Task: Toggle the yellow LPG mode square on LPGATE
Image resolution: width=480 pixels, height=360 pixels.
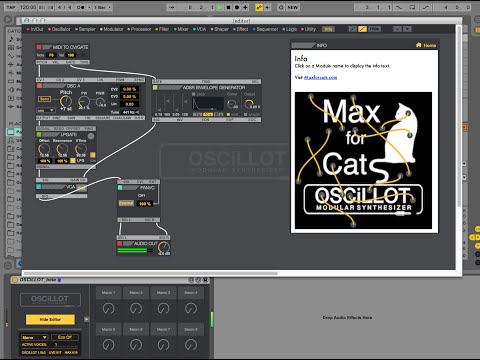Action: tap(73, 161)
